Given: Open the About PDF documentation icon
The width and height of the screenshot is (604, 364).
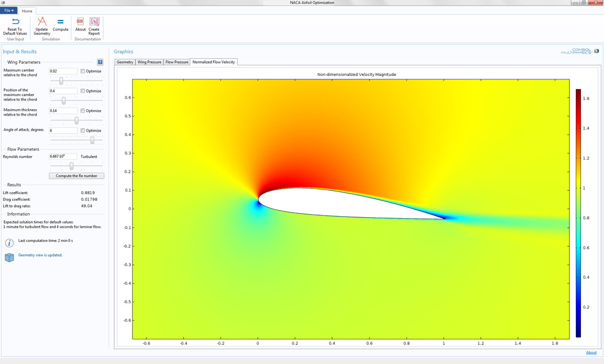Looking at the screenshot, I should click(x=81, y=22).
